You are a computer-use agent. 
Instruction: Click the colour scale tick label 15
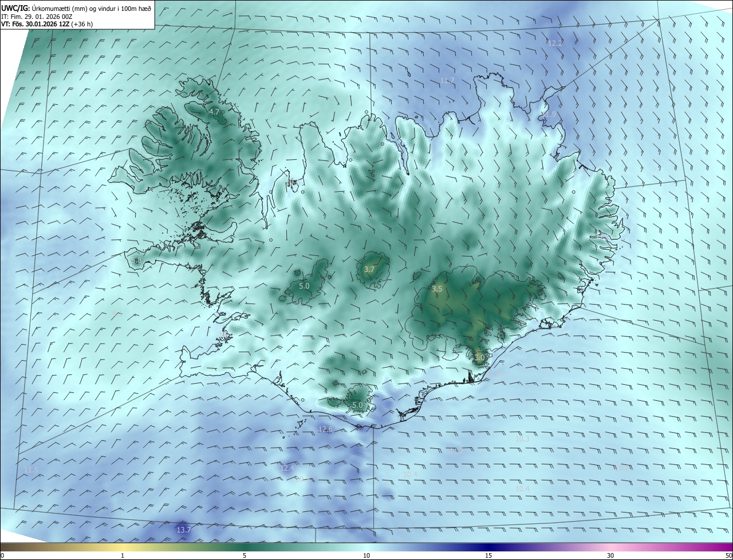[x=488, y=555]
